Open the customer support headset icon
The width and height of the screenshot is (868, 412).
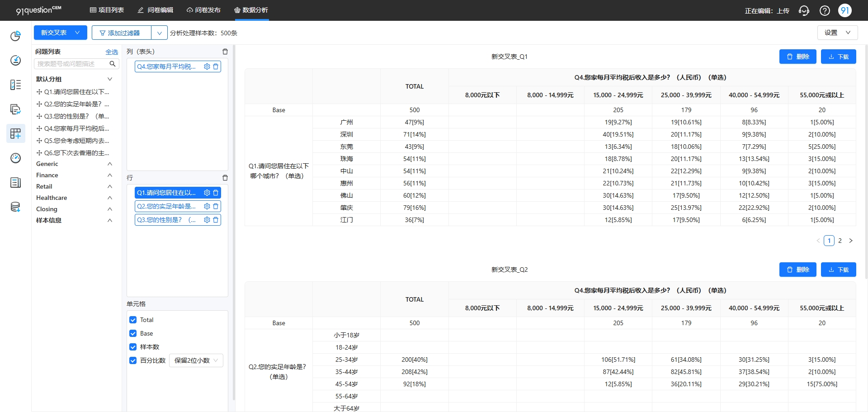pos(804,10)
